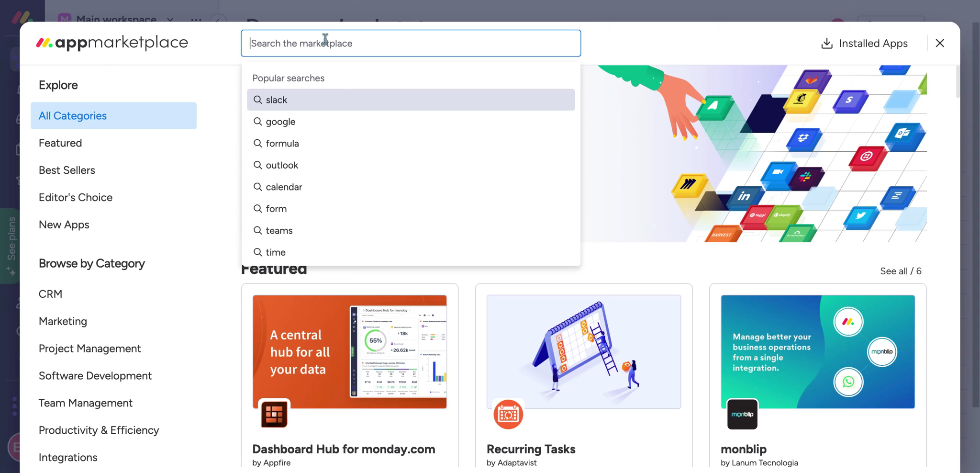Open the See plans side tab
Screen dimensions: 980x473
(x=11, y=246)
